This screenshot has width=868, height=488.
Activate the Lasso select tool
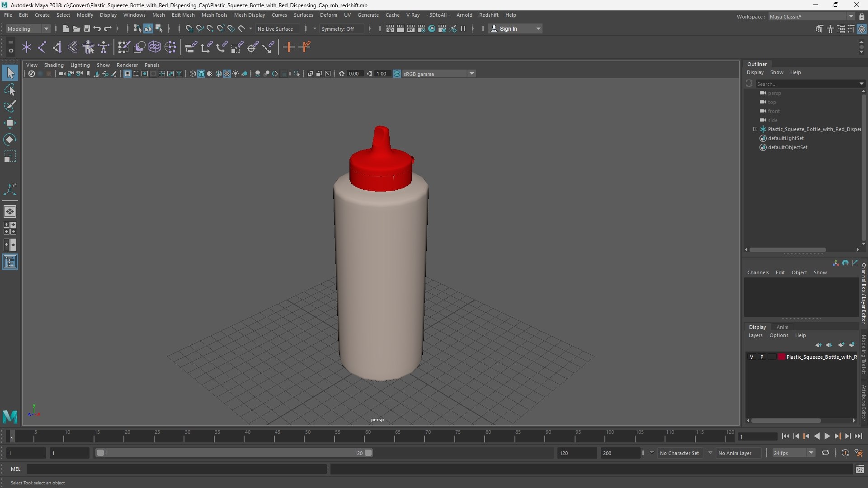pos(10,89)
